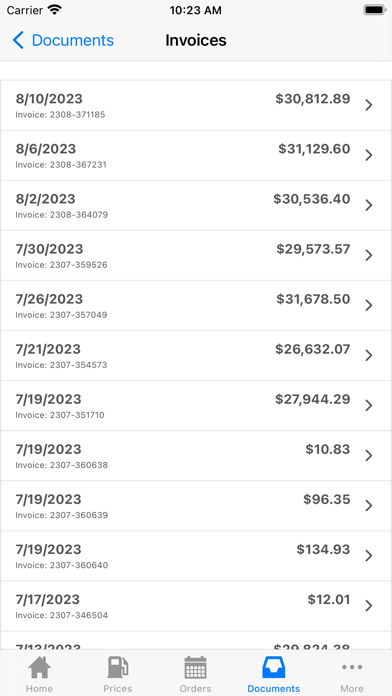Tap the battery indicator in status bar

pos(375,10)
